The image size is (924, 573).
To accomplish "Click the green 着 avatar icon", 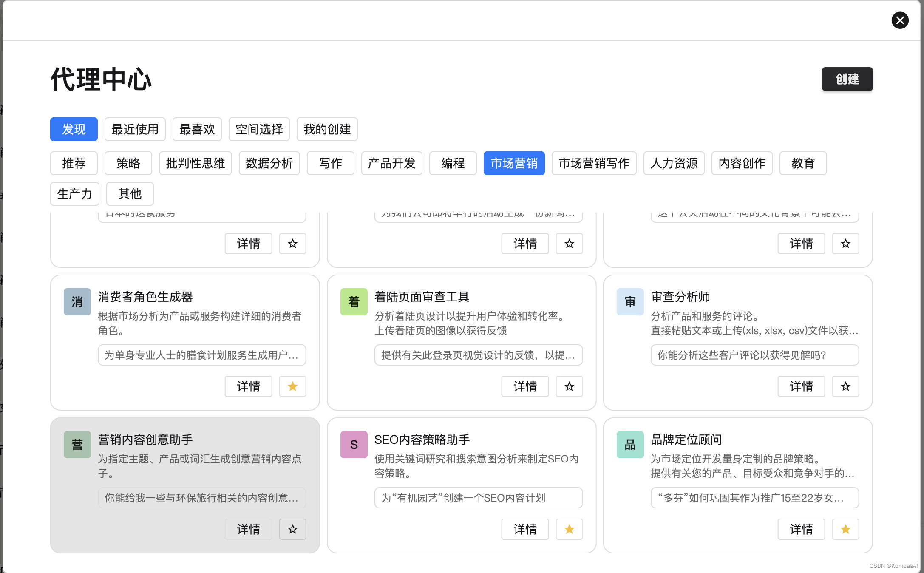I will tap(354, 302).
